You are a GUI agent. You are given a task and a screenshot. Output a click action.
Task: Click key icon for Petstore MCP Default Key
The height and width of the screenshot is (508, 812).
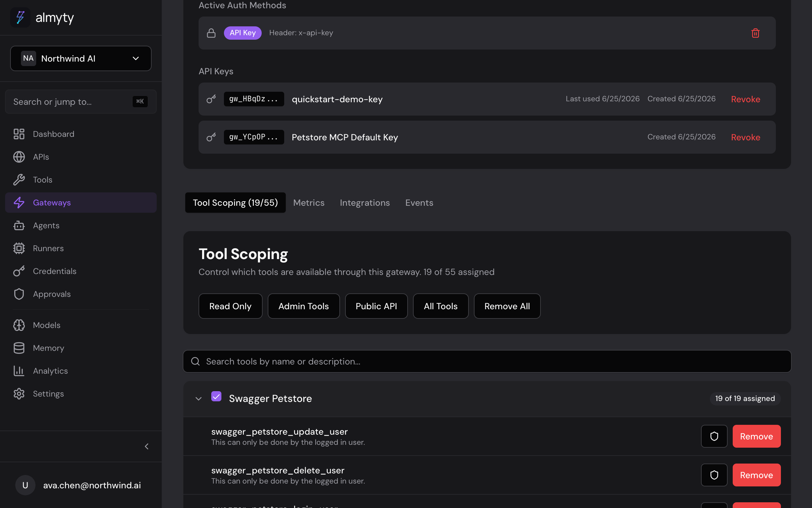(211, 137)
